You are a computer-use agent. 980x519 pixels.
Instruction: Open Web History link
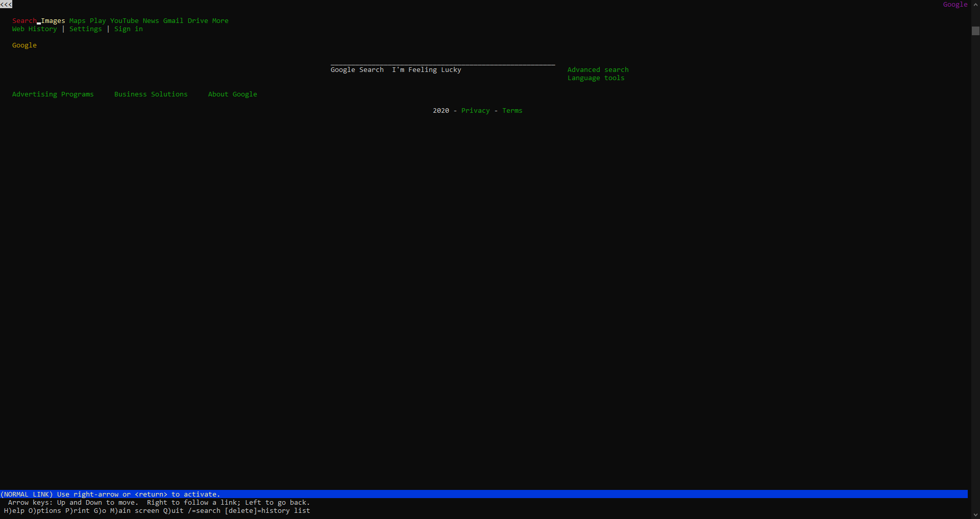(35, 29)
